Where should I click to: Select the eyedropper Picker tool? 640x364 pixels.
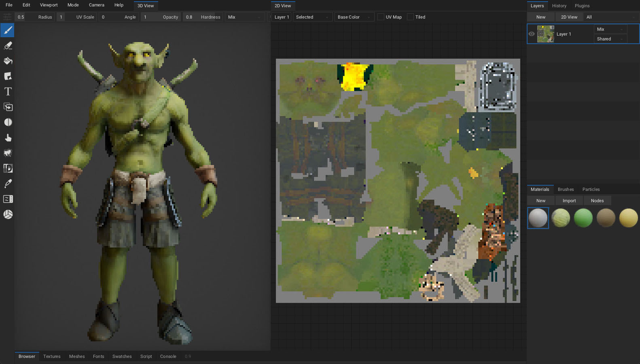(8, 184)
